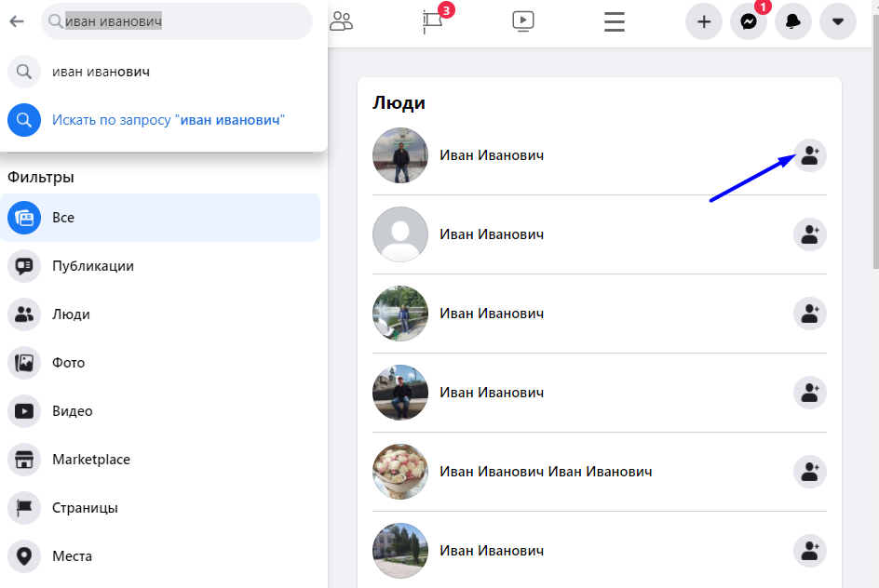
Task: Open the fountain photo avatar profile
Action: click(x=400, y=314)
